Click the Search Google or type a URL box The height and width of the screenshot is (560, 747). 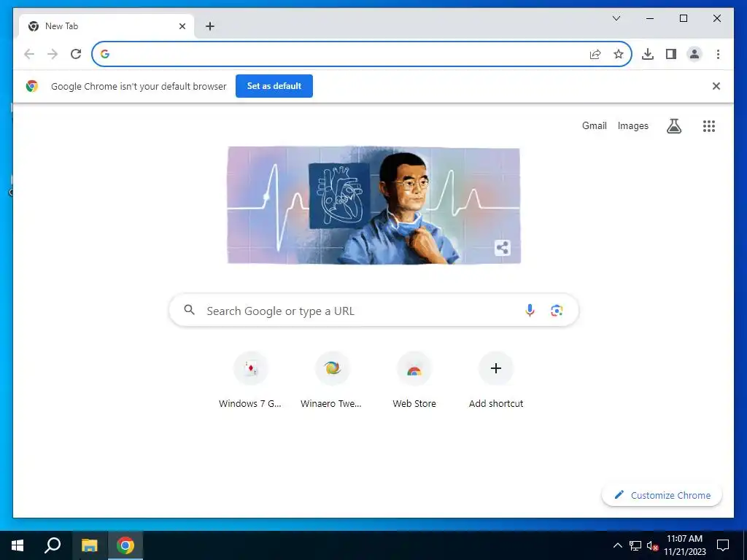(374, 311)
